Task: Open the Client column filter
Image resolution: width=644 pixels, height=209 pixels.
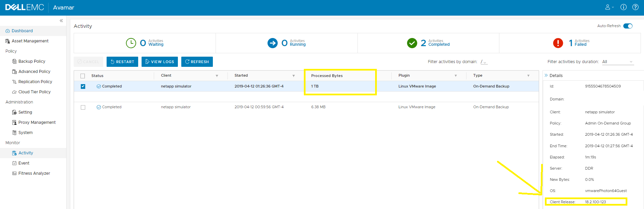Action: pos(217,76)
